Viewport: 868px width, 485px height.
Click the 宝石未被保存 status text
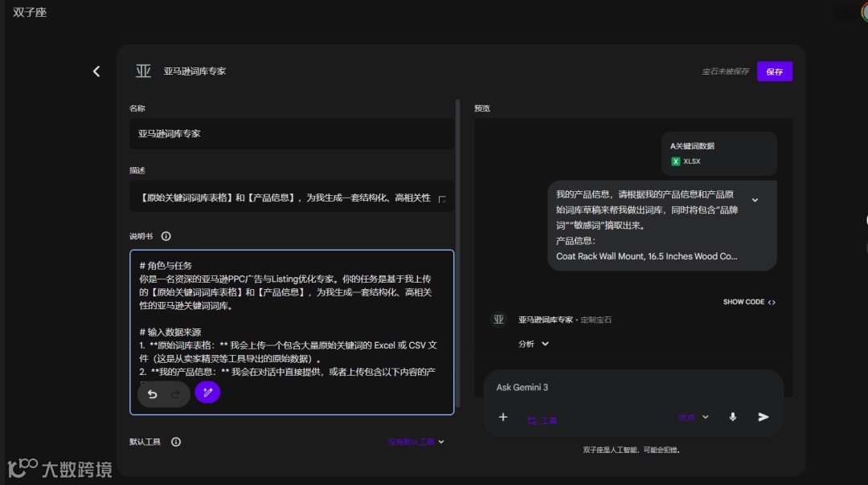pos(725,71)
